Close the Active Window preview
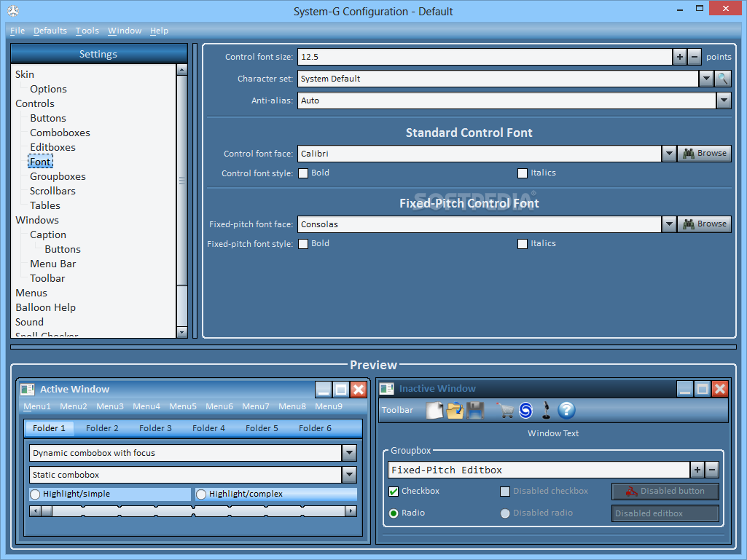This screenshot has height=560, width=747. point(359,390)
